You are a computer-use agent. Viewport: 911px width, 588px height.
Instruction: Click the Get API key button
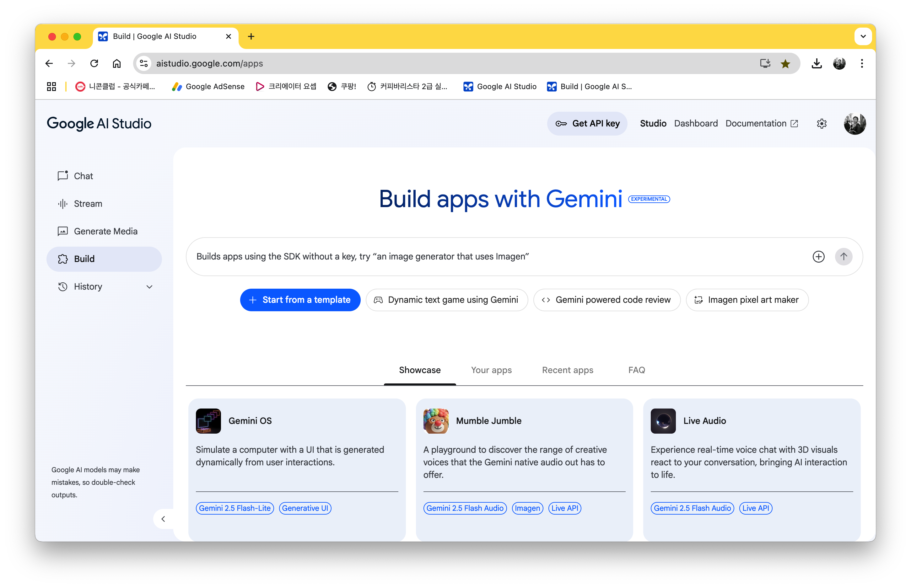[x=587, y=124]
